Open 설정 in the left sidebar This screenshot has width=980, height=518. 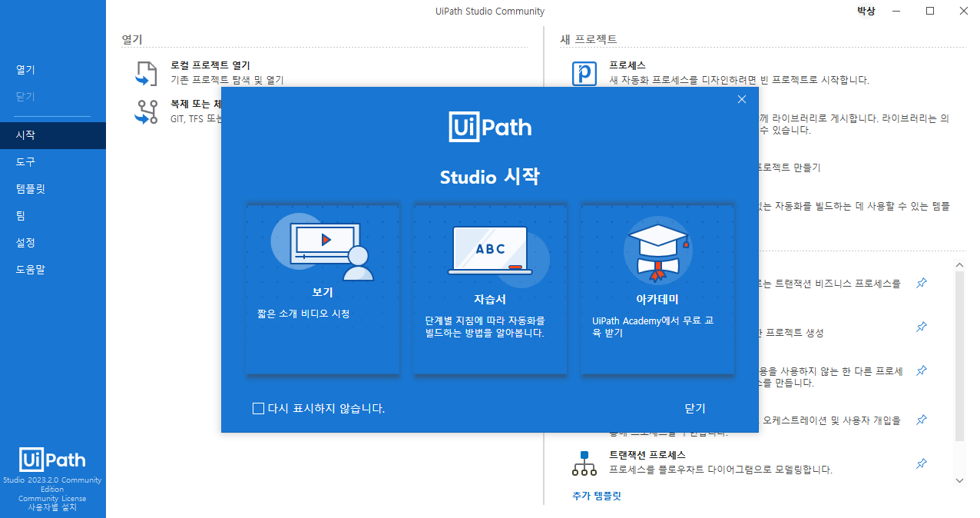point(53,243)
